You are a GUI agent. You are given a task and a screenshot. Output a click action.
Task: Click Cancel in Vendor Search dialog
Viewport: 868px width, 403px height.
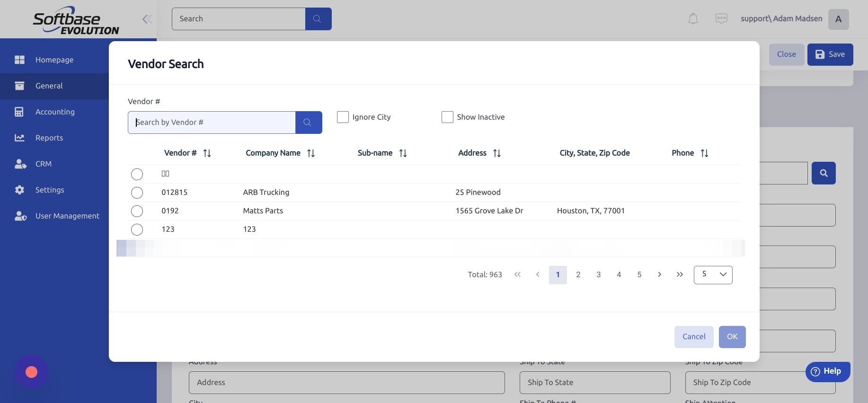[694, 337]
